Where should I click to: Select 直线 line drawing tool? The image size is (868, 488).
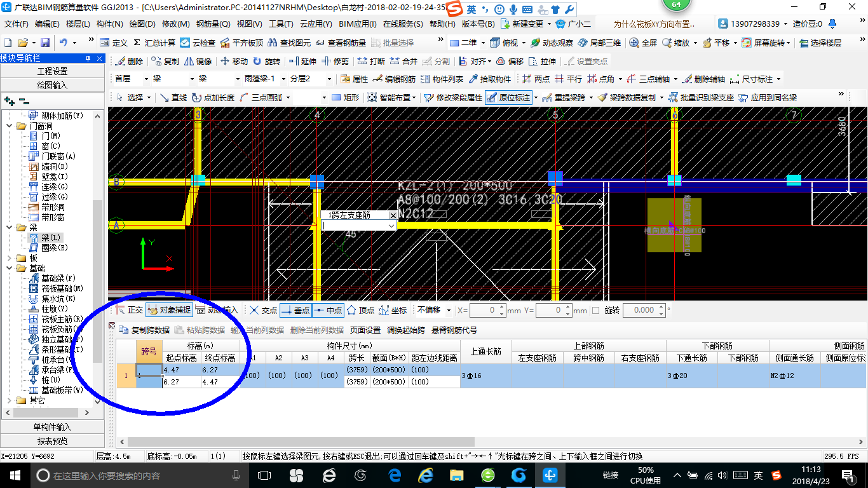pos(173,97)
